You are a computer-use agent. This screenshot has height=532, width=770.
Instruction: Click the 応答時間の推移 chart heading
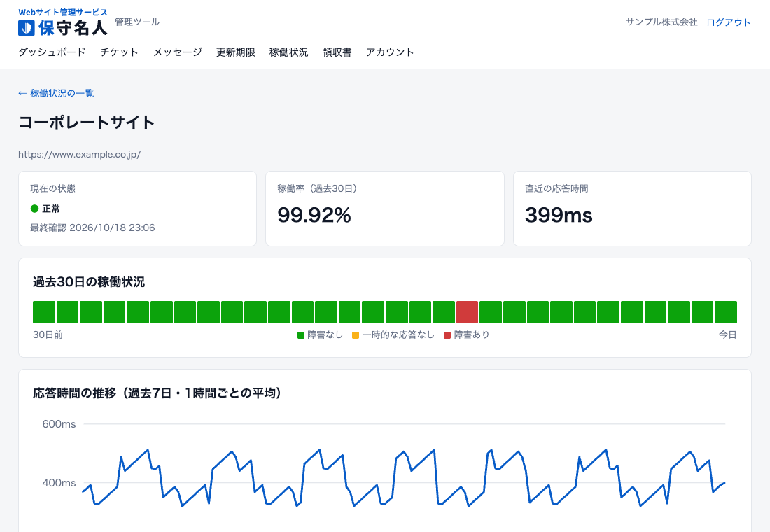(157, 393)
